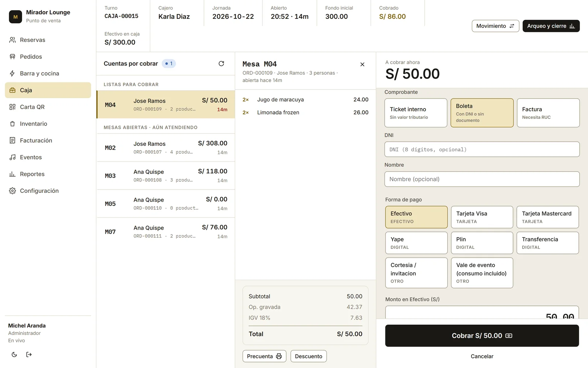The width and height of the screenshot is (588, 368).
Task: Choose Transferencia payment method
Action: pos(548,243)
